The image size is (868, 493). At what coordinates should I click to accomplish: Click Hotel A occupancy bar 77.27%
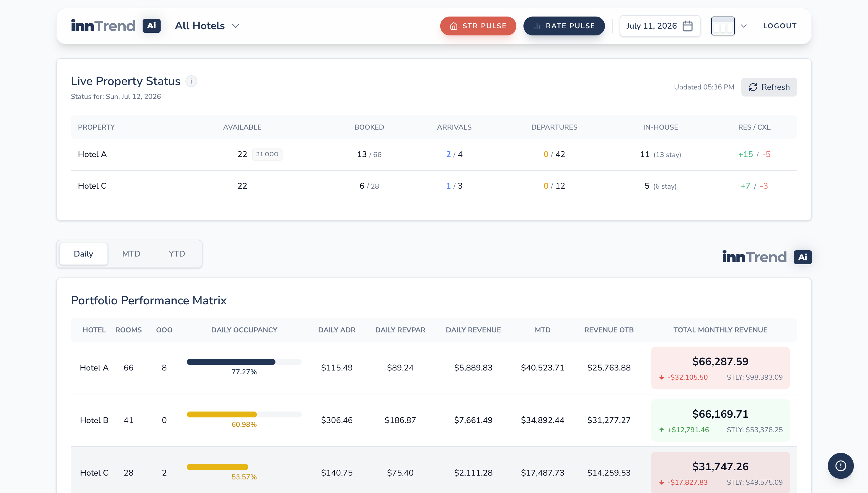pyautogui.click(x=244, y=362)
